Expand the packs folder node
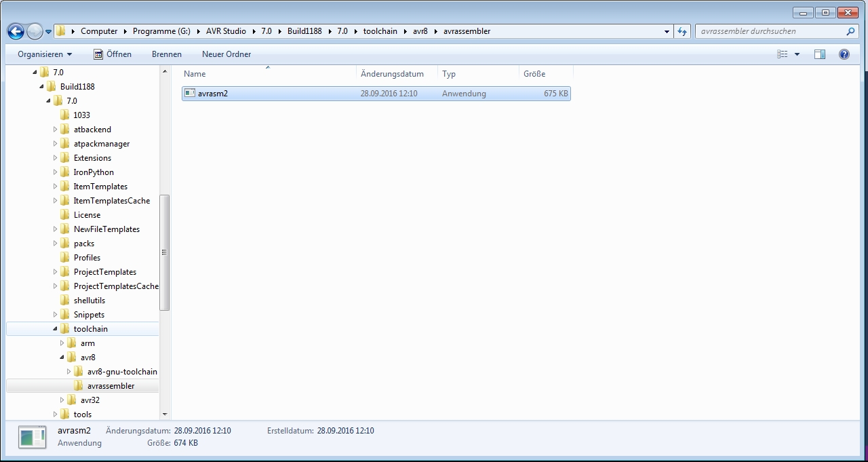Screen dimensions: 868x462 [x=56, y=244]
